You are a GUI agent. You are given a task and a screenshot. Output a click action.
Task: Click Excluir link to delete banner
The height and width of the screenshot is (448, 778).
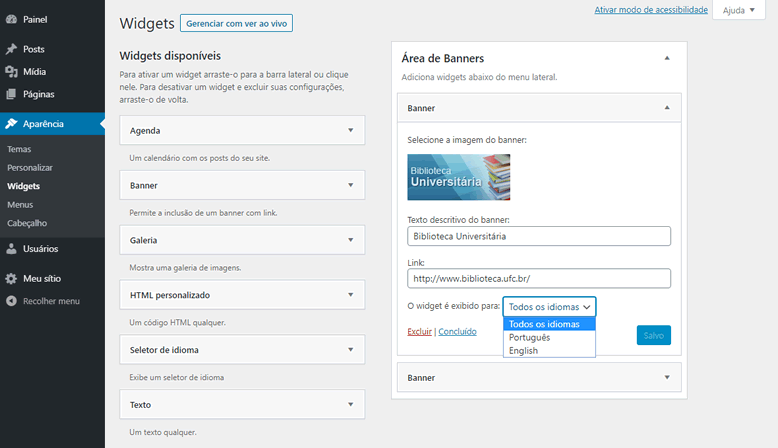pos(419,331)
